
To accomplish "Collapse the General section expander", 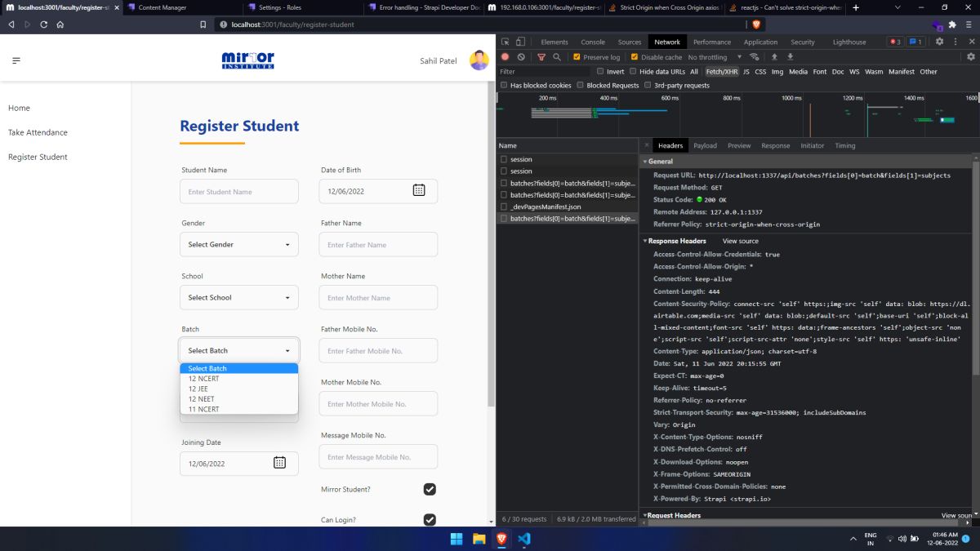I will (x=644, y=162).
